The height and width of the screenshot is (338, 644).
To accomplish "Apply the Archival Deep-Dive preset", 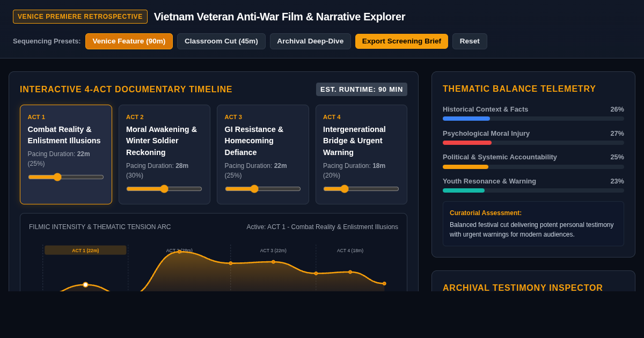I will (310, 41).
